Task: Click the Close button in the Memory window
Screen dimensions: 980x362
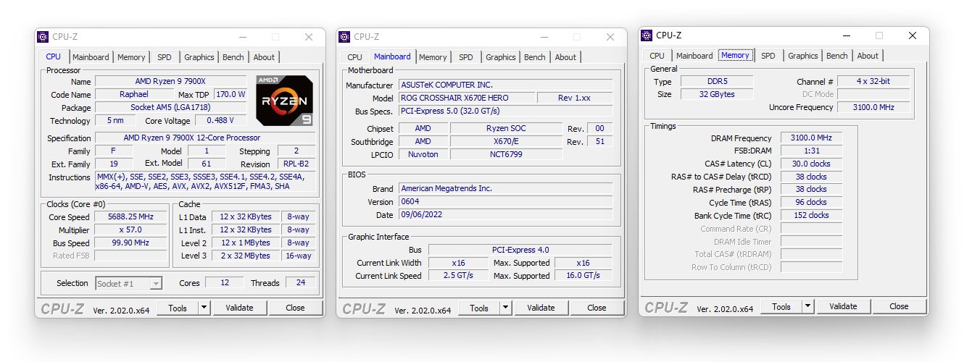Action: point(899,306)
